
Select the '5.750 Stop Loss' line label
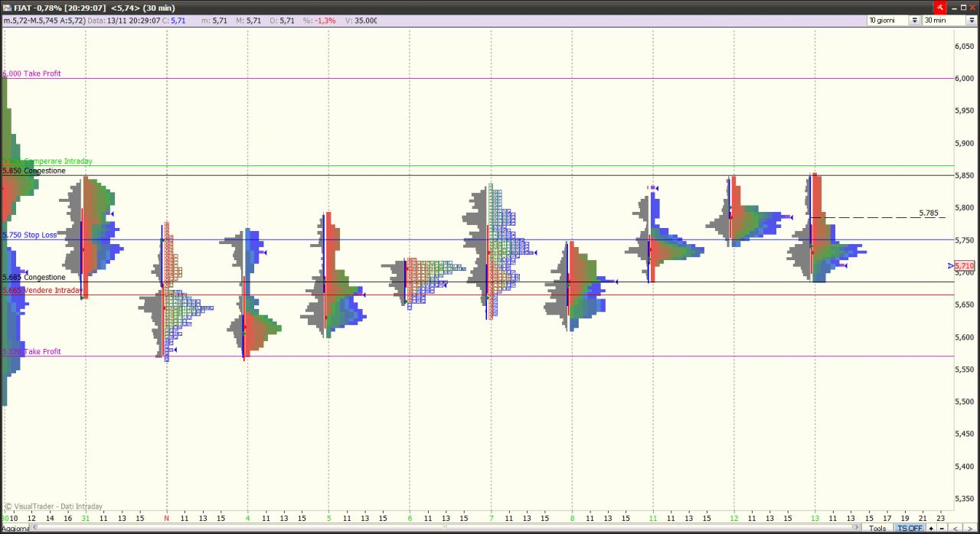tap(29, 235)
